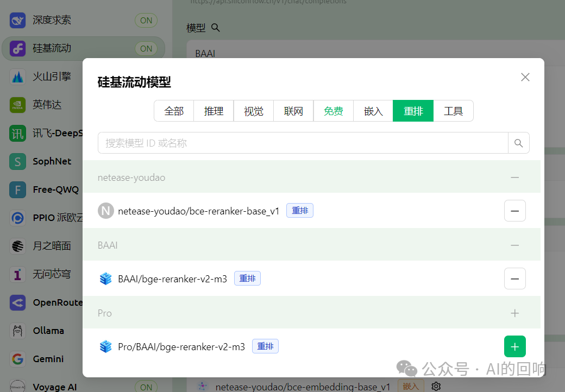This screenshot has height=392, width=565.
Task: Click the BAAI/bge-reranker-v2-m3 model name
Action: (x=172, y=279)
